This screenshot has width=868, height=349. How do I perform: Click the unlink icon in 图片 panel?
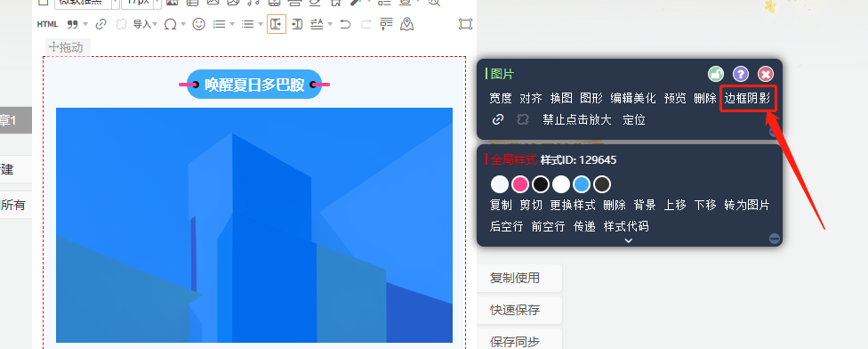(523, 119)
